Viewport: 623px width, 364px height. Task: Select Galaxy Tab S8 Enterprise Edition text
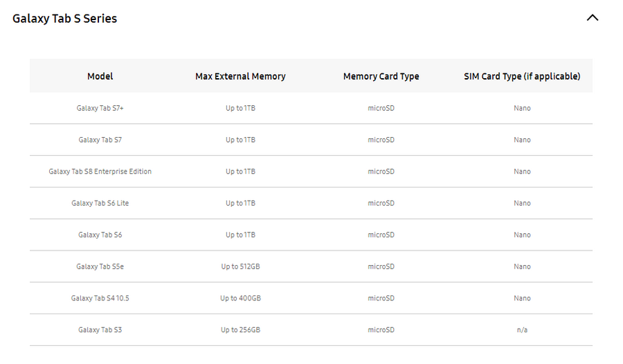coord(100,172)
